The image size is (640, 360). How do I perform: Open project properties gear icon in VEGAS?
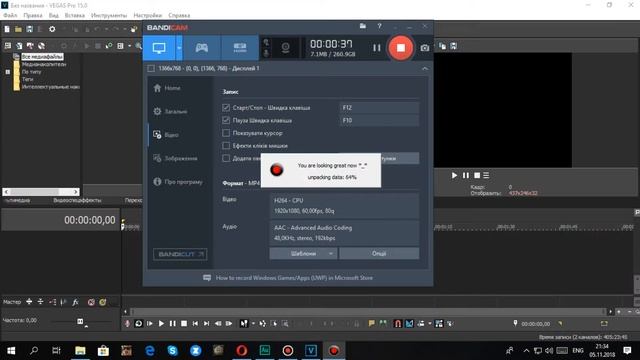pyautogui.click(x=52, y=29)
